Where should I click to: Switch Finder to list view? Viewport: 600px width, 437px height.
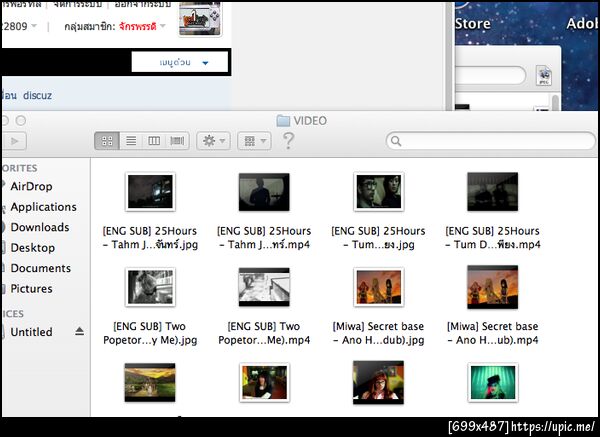pyautogui.click(x=131, y=141)
